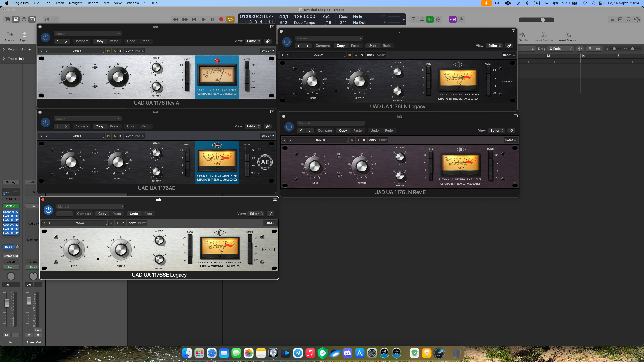Click Go to Beginning transport button
Image resolution: width=644 pixels, height=362 pixels.
click(x=194, y=19)
